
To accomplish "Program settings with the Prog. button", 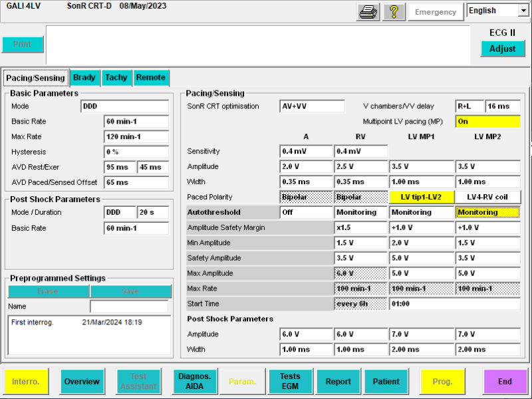I will click(x=442, y=381).
